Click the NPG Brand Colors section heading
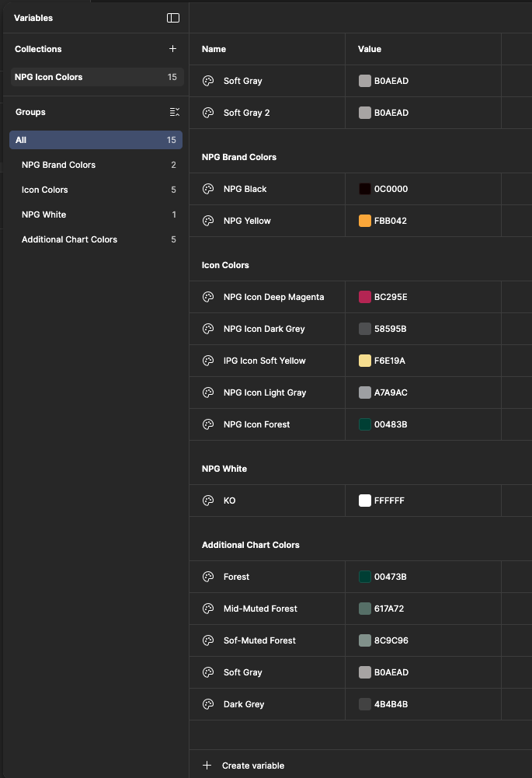The height and width of the screenshot is (778, 532). tap(239, 157)
